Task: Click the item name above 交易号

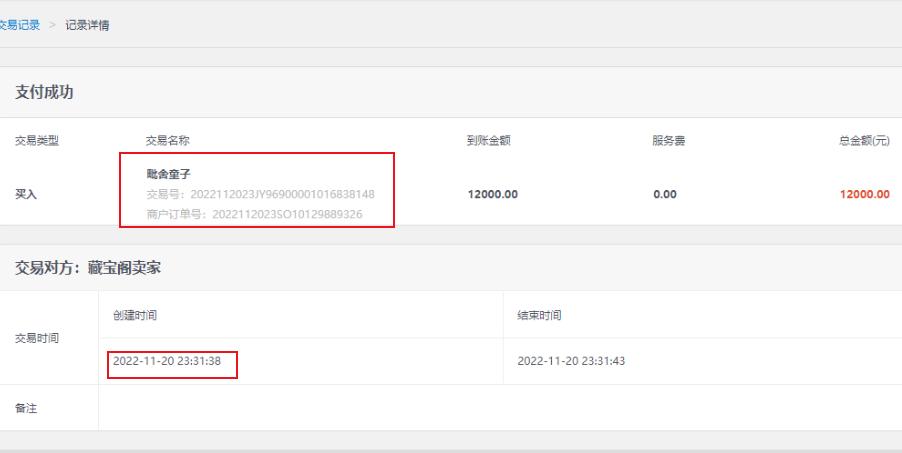Action: click(169, 174)
